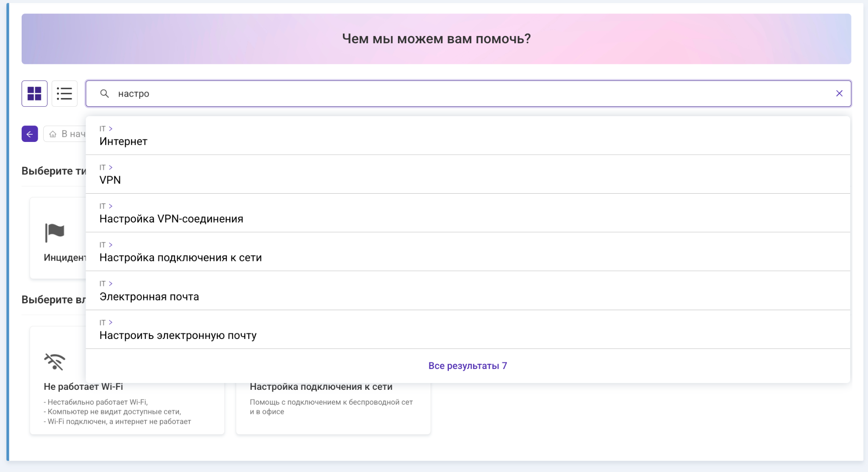This screenshot has width=868, height=472.
Task: Open Настройка VPN-соединения result
Action: pyautogui.click(x=171, y=219)
